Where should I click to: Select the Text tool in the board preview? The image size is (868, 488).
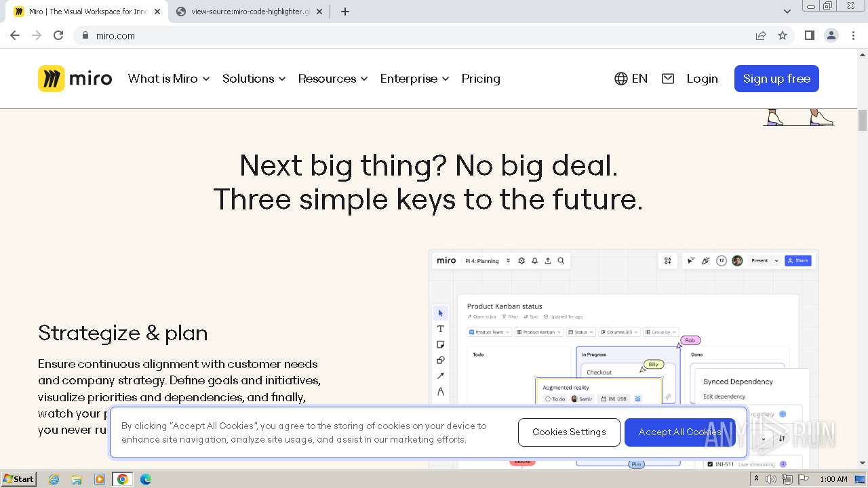[440, 329]
